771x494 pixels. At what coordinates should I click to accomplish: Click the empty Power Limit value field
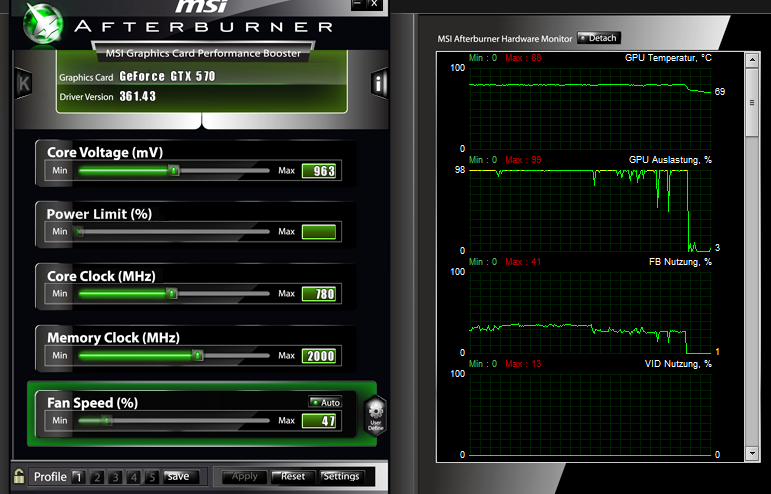[x=319, y=232]
